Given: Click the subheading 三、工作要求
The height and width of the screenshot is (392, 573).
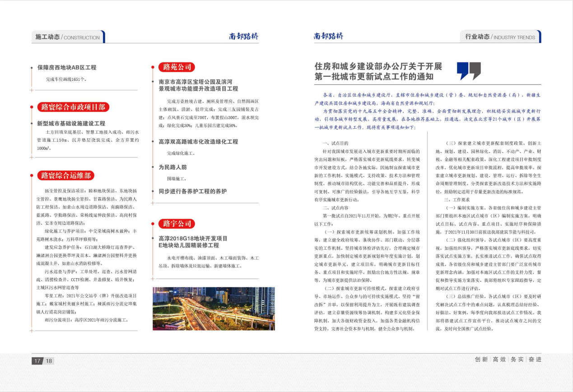Looking at the screenshot, I should pos(457,200).
